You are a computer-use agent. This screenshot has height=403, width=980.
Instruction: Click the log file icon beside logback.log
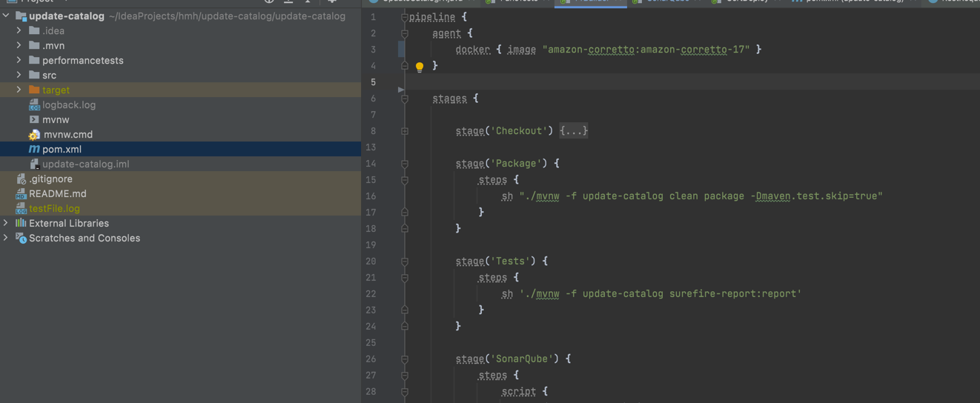pos(34,104)
